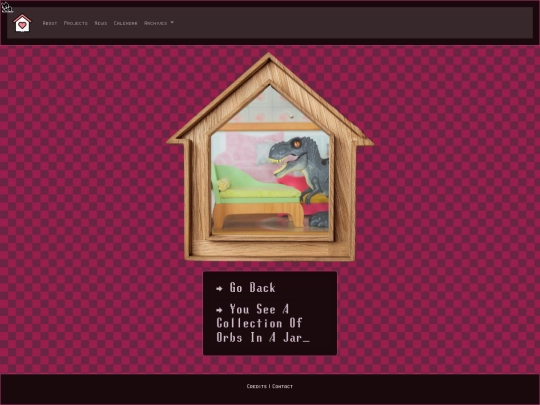540x405 pixels.
Task: Expand the Archives dropdown menu
Action: tap(159, 23)
